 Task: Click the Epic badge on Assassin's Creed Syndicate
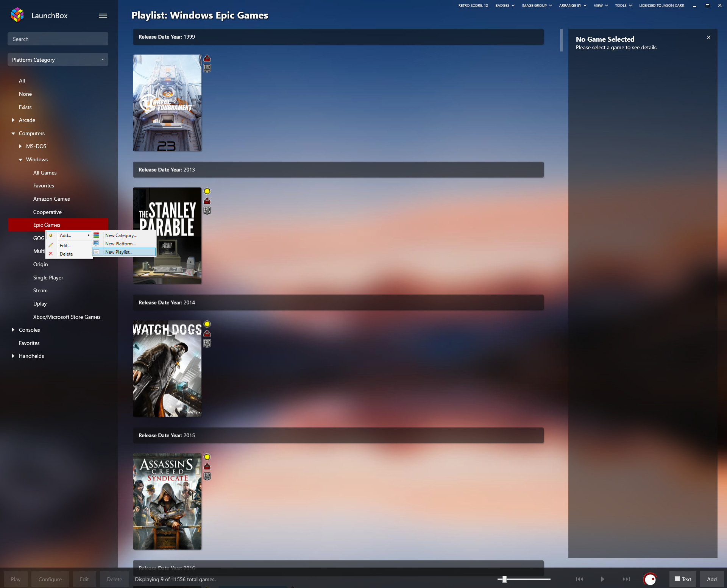(207, 476)
